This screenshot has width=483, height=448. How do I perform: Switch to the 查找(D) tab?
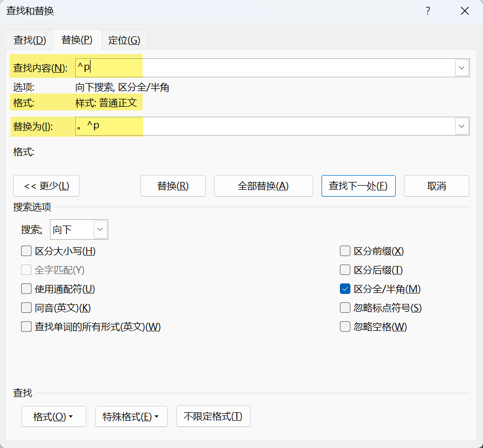click(29, 40)
